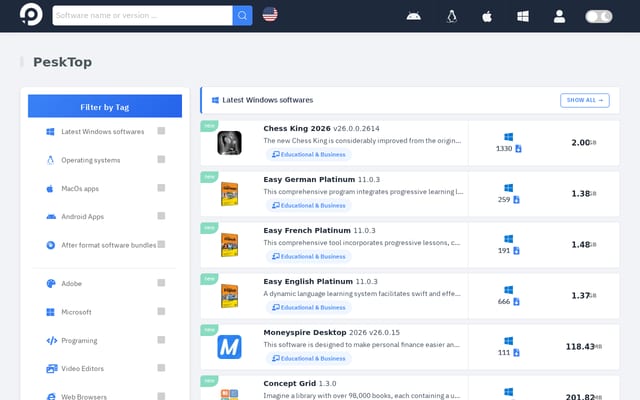640x400 pixels.
Task: Click the code icon beside Programing
Action: (x=51, y=340)
